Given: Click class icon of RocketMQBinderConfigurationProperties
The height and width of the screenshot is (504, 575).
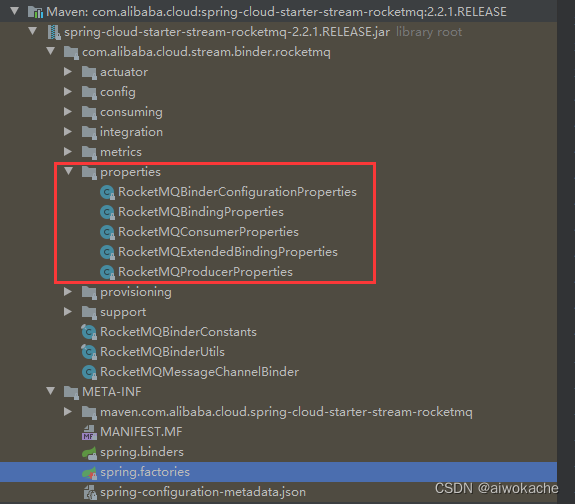Looking at the screenshot, I should point(107,193).
